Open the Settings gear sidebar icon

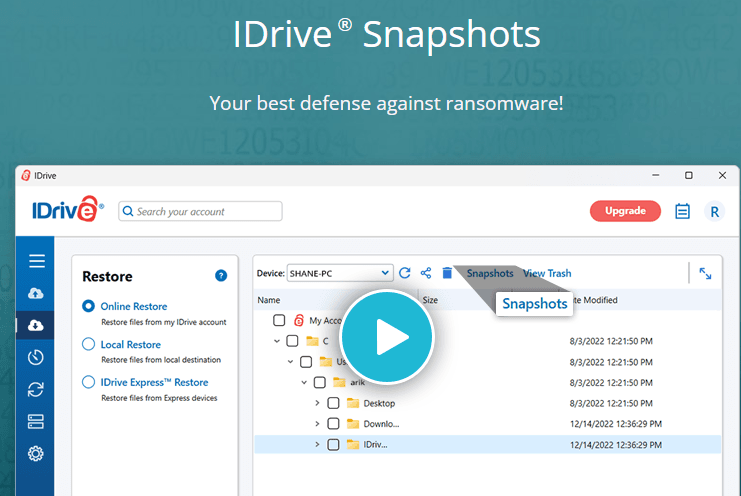pos(35,453)
